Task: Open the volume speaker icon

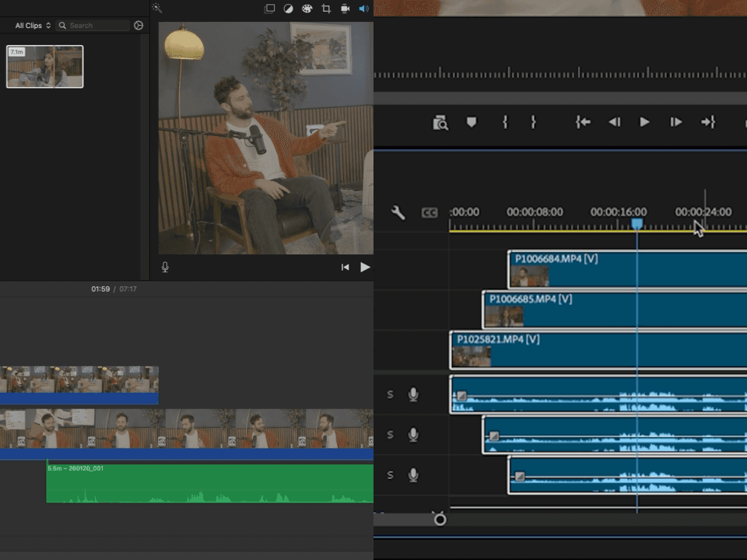Action: tap(363, 9)
